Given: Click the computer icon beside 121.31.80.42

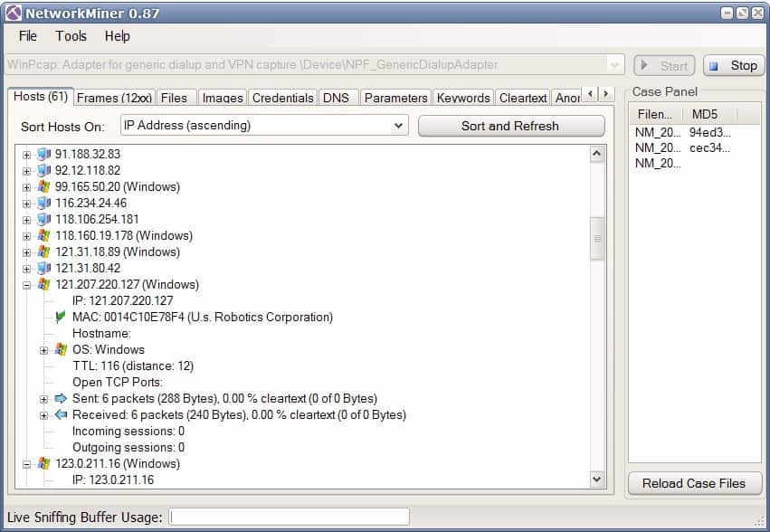Looking at the screenshot, I should 43,268.
